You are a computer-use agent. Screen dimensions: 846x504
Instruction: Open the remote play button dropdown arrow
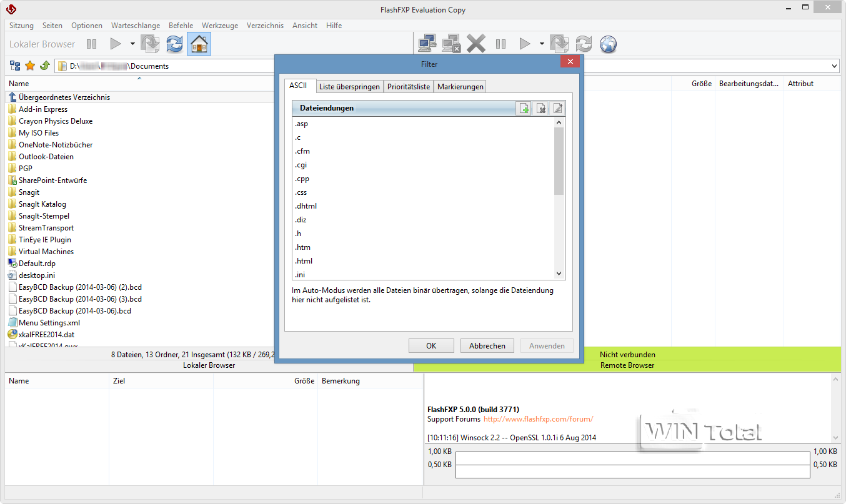[542, 44]
